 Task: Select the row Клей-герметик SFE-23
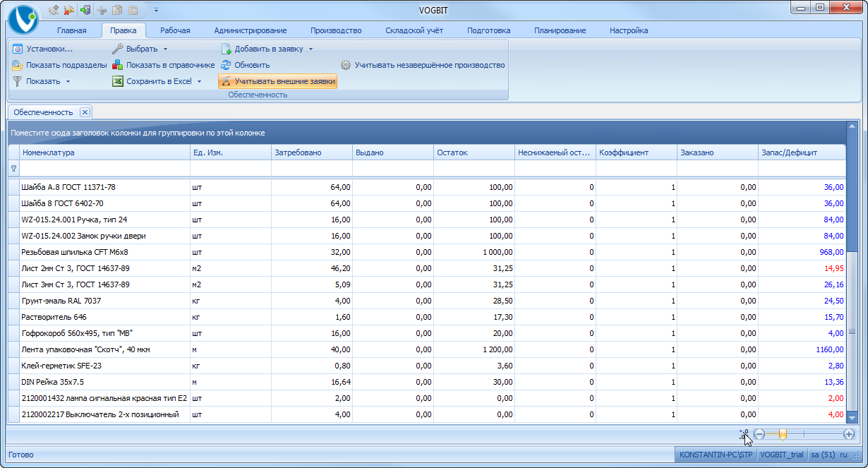[426, 366]
